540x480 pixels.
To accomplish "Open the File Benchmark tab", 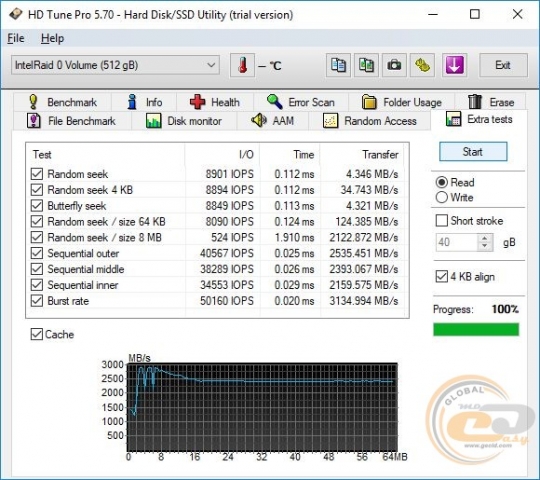I will click(x=72, y=121).
